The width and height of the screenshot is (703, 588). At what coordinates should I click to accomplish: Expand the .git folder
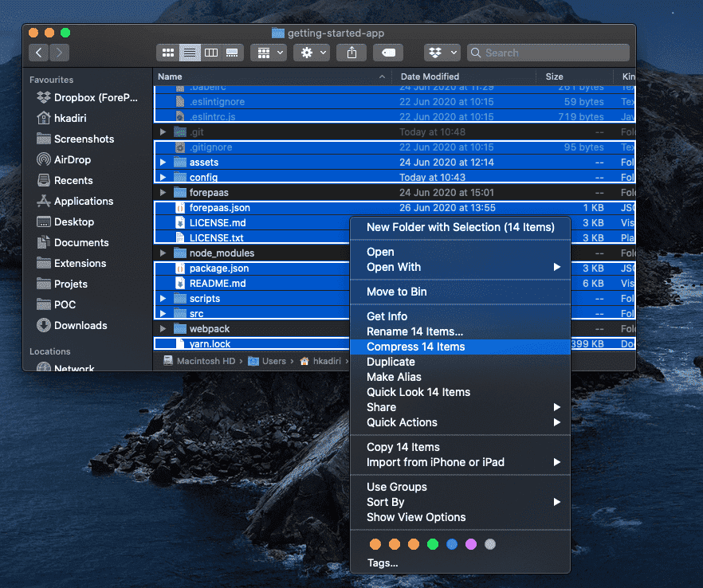pos(163,131)
